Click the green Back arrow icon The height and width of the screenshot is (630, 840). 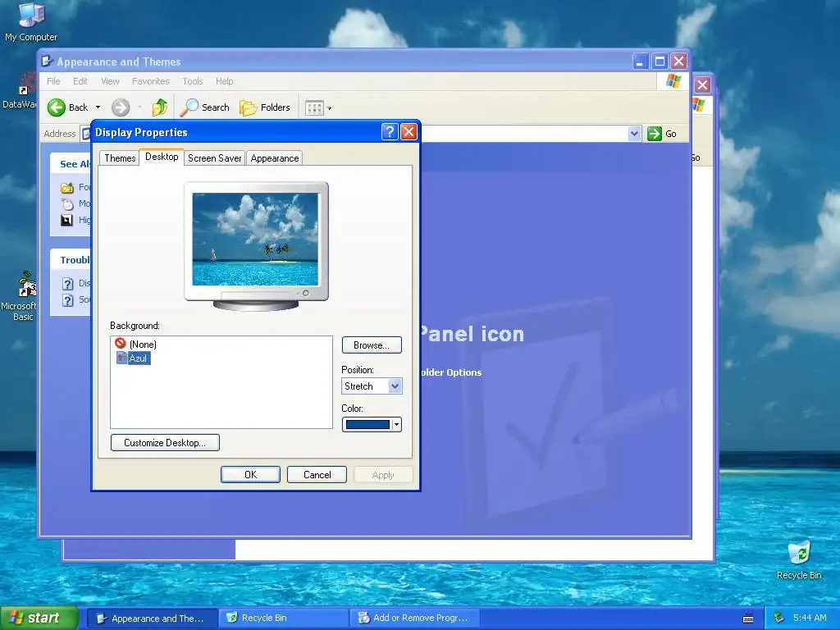(56, 107)
